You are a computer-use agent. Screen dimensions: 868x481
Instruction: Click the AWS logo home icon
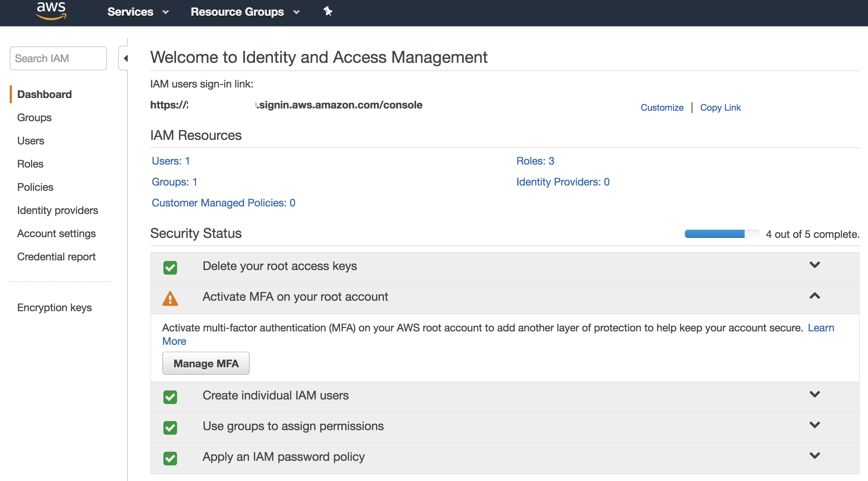(51, 10)
